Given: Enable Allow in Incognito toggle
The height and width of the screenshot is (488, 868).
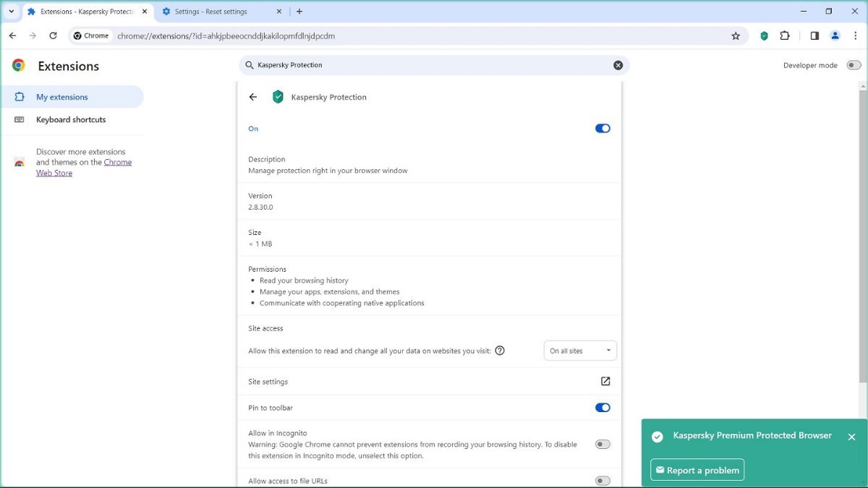Looking at the screenshot, I should (x=603, y=445).
